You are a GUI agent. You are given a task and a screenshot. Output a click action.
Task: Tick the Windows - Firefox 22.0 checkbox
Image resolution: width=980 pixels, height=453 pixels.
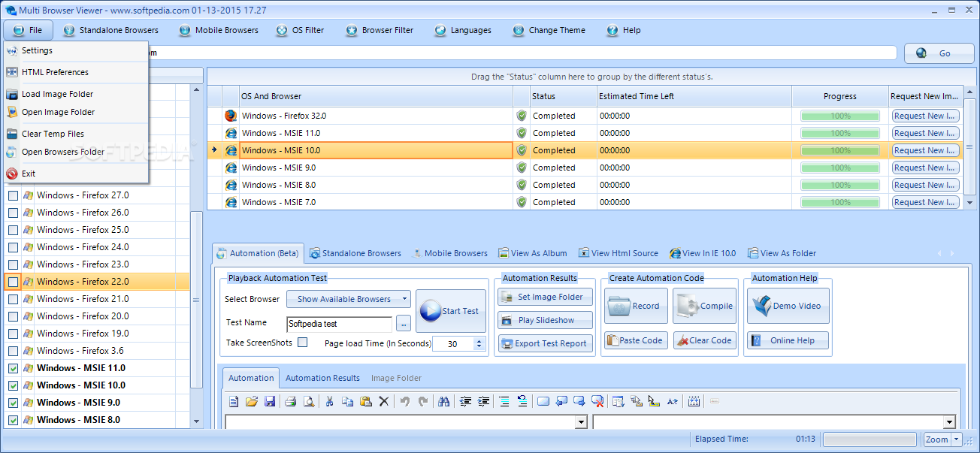tap(13, 282)
